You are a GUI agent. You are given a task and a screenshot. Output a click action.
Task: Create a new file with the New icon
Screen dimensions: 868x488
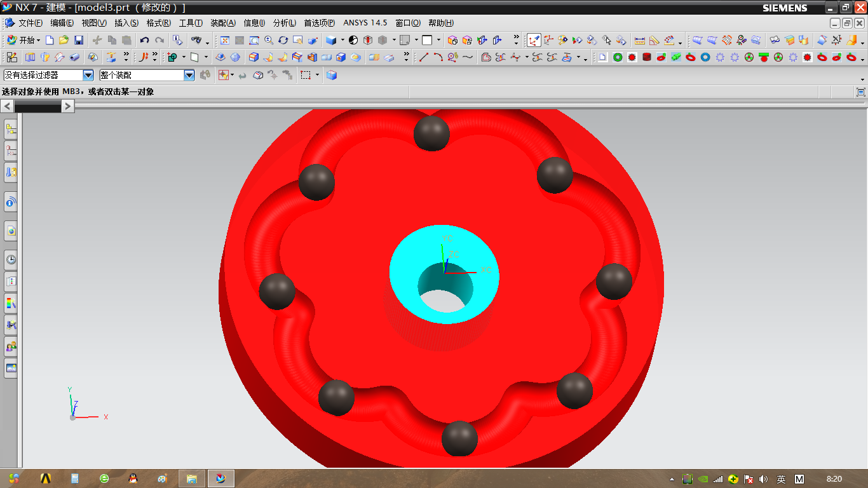(50, 40)
